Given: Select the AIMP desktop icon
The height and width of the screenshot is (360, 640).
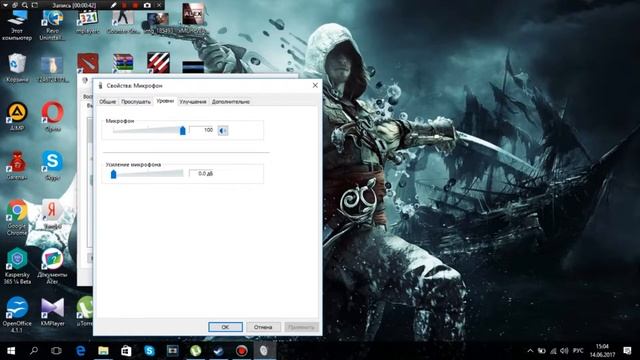Looking at the screenshot, I should coord(17,116).
